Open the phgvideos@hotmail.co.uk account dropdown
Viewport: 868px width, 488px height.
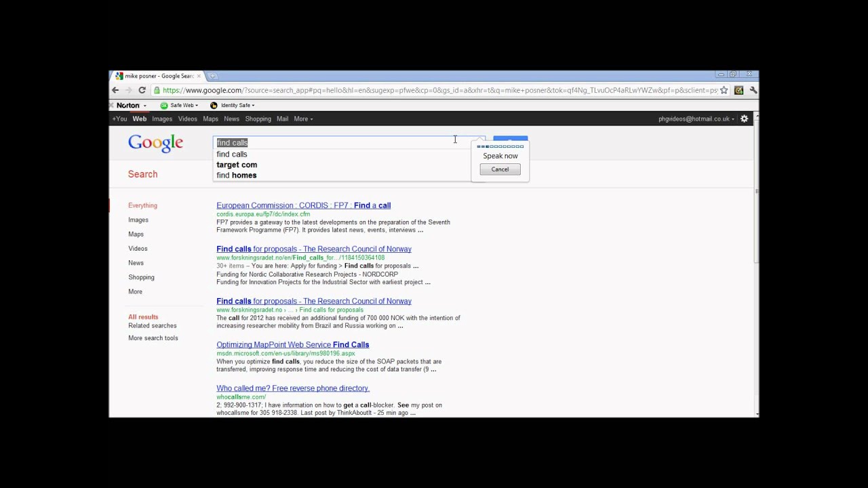(x=696, y=119)
